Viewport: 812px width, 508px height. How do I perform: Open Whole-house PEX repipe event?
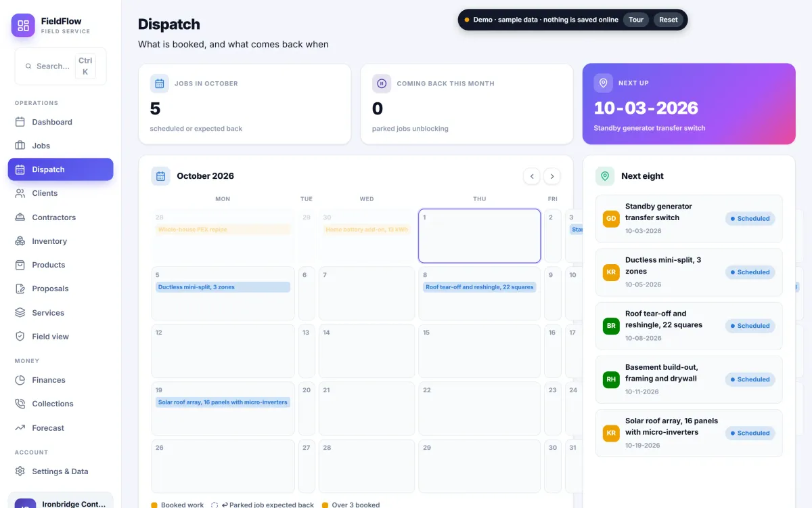tap(223, 230)
